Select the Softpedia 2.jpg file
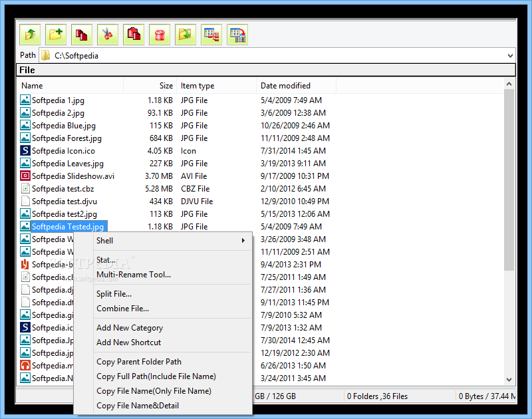 tap(58, 112)
